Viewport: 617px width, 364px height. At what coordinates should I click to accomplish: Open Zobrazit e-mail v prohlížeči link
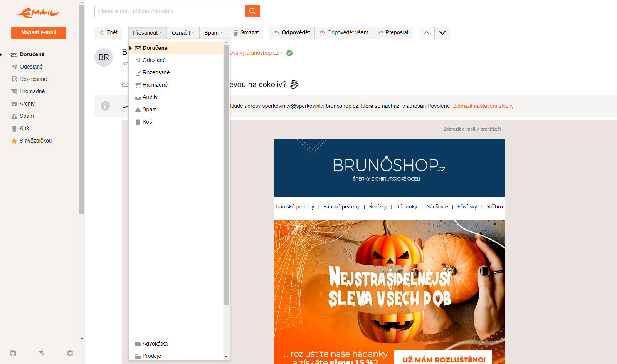coord(472,129)
